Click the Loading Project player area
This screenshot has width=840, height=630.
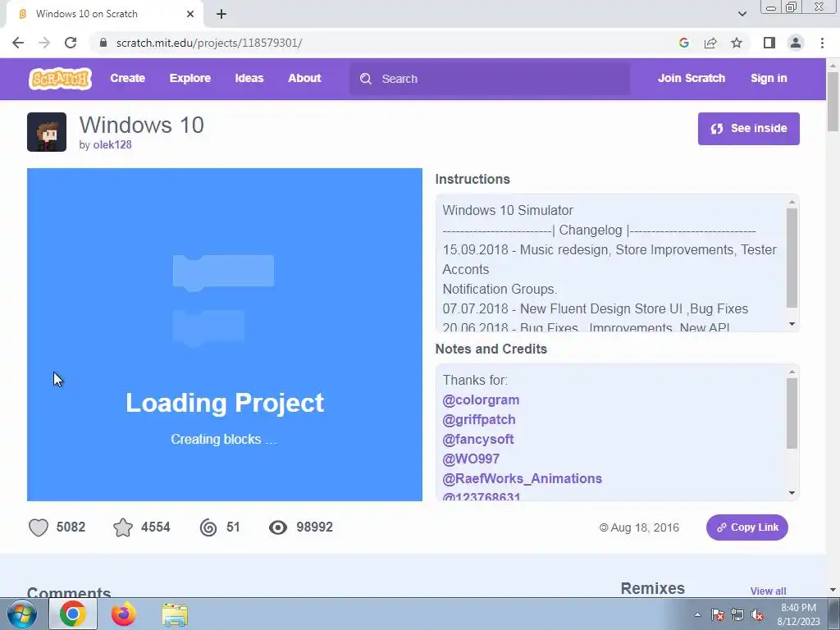pyautogui.click(x=225, y=335)
